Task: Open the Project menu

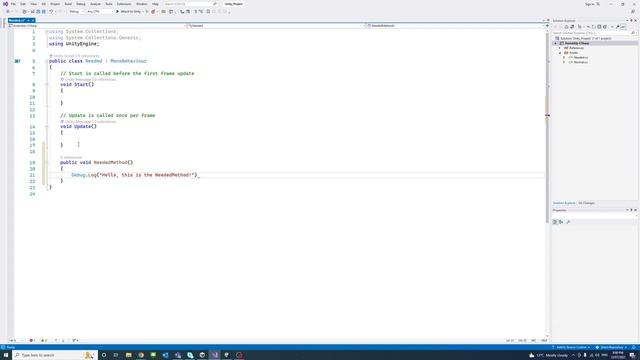Action: pos(55,4)
